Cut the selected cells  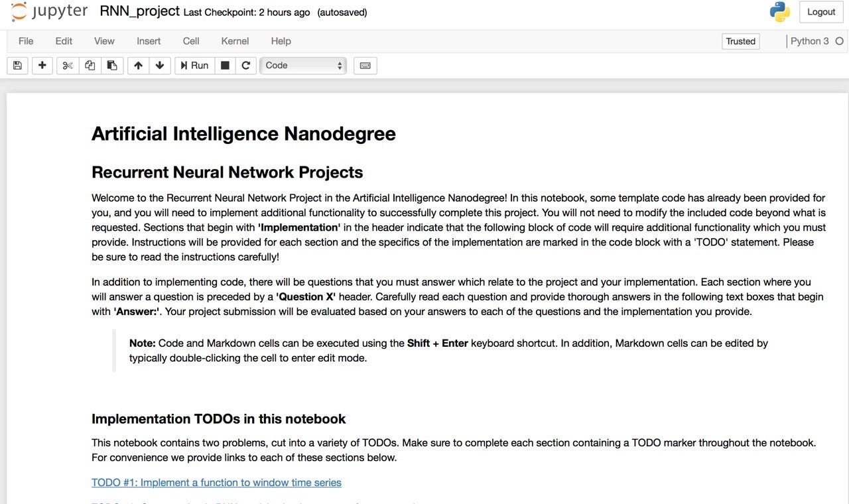pyautogui.click(x=67, y=65)
